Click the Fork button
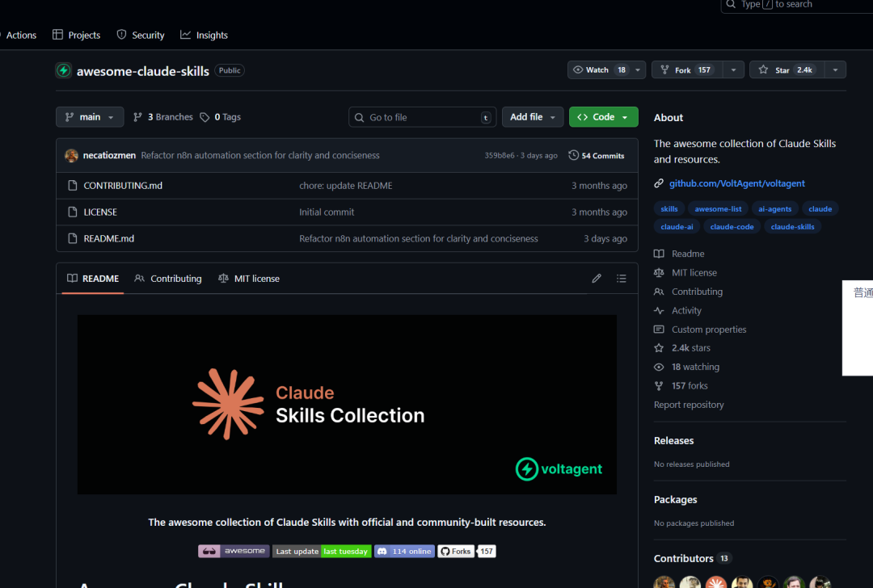 [687, 70]
